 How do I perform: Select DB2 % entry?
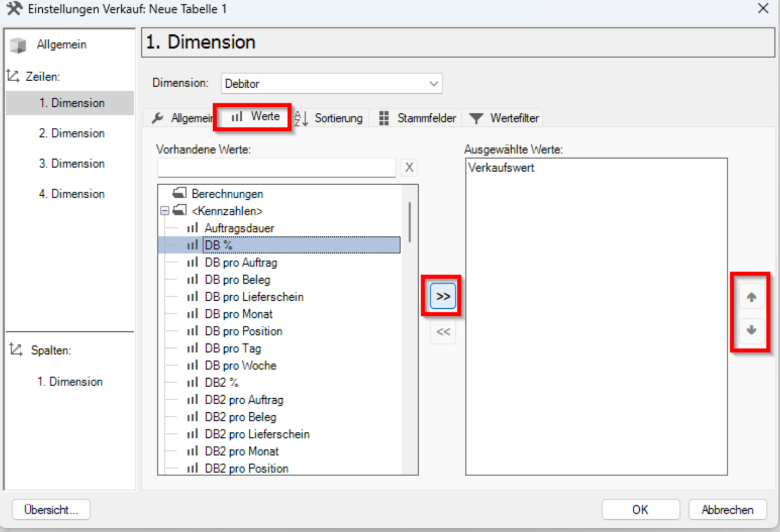[221, 383]
